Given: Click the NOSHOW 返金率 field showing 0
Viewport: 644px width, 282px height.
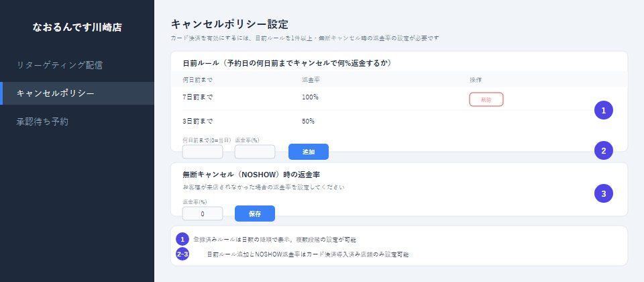Looking at the screenshot, I should tap(203, 214).
